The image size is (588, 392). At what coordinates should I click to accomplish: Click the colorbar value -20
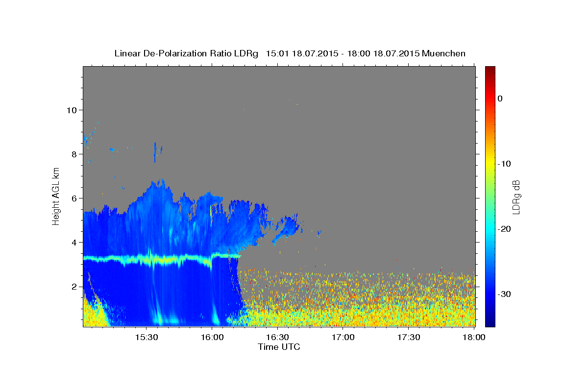click(x=504, y=229)
